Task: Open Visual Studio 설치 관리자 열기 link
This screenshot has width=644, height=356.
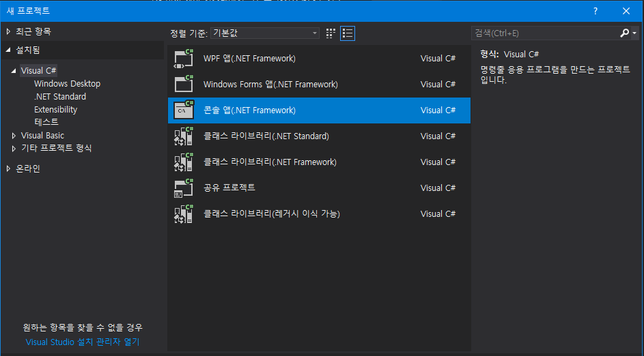Action: [x=83, y=342]
